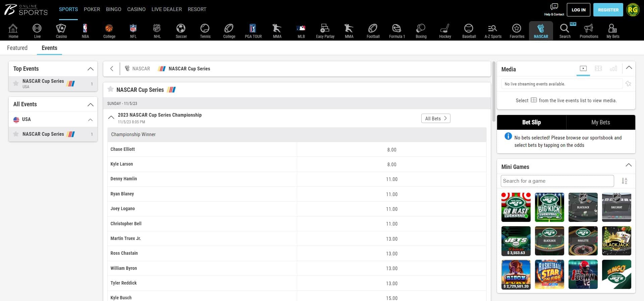
Task: Select the NASCAR sport icon
Action: click(541, 31)
